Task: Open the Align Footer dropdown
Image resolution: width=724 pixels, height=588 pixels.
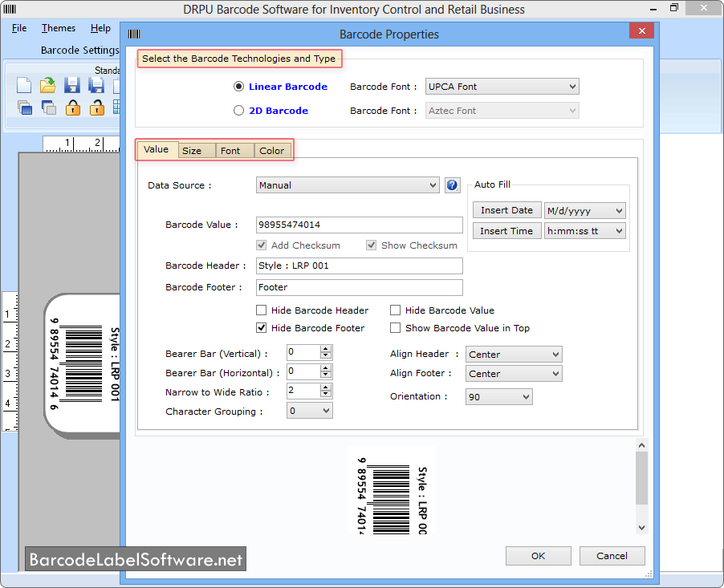Action: (x=514, y=373)
